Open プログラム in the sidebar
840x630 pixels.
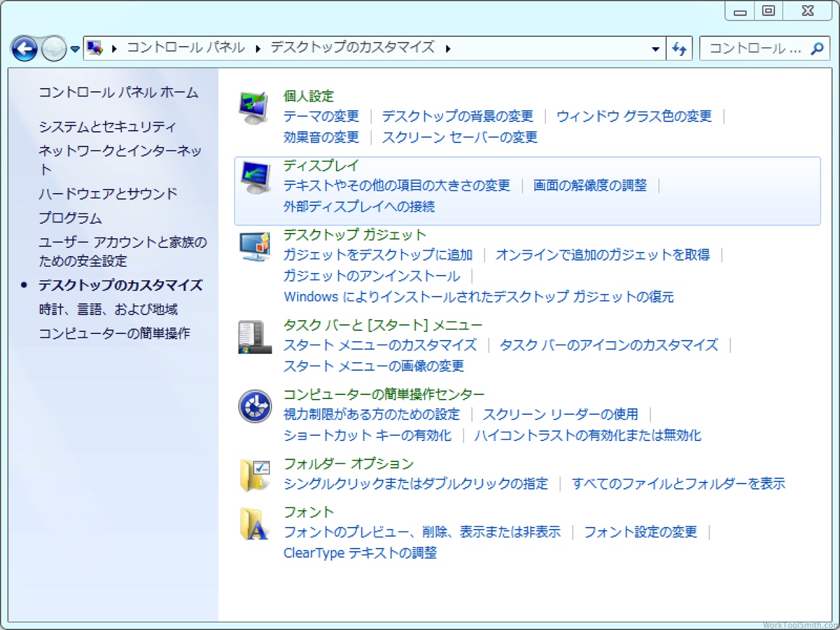(x=70, y=218)
